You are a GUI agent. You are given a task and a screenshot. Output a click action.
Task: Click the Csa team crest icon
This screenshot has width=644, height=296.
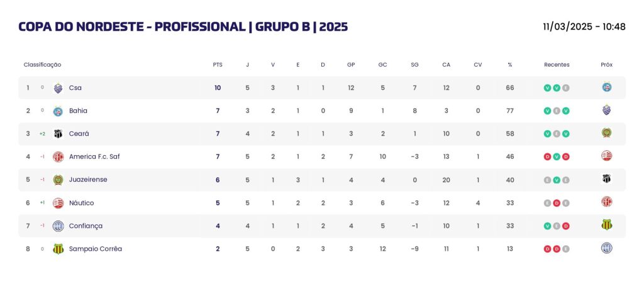(58, 88)
